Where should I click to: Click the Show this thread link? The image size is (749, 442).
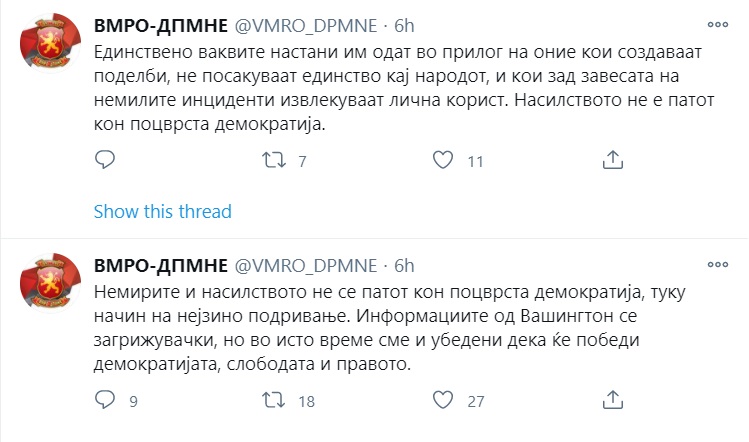(x=162, y=211)
